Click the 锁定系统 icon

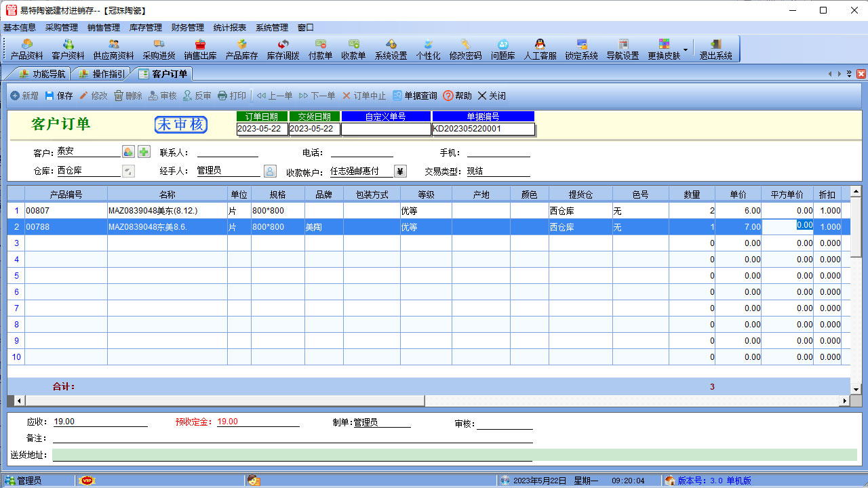(x=581, y=49)
